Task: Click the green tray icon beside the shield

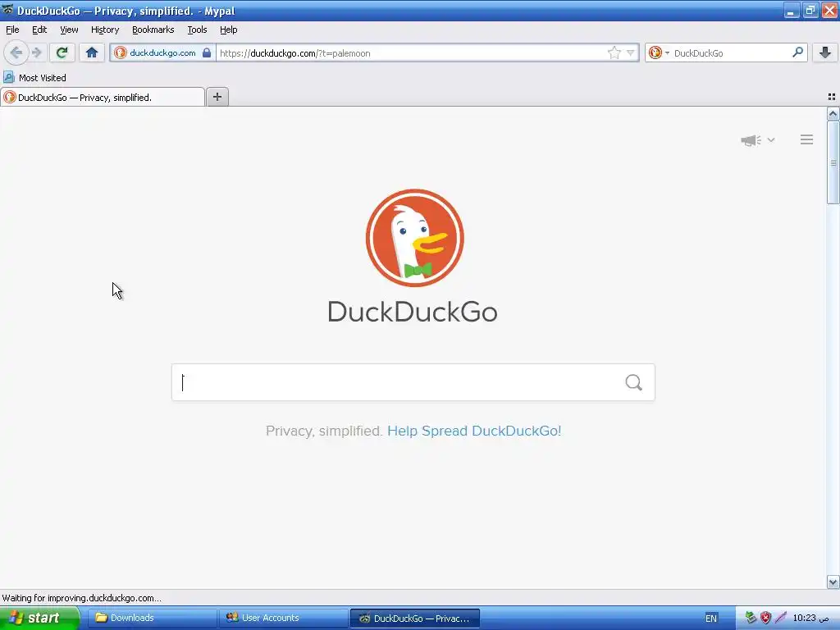Action: point(751,618)
